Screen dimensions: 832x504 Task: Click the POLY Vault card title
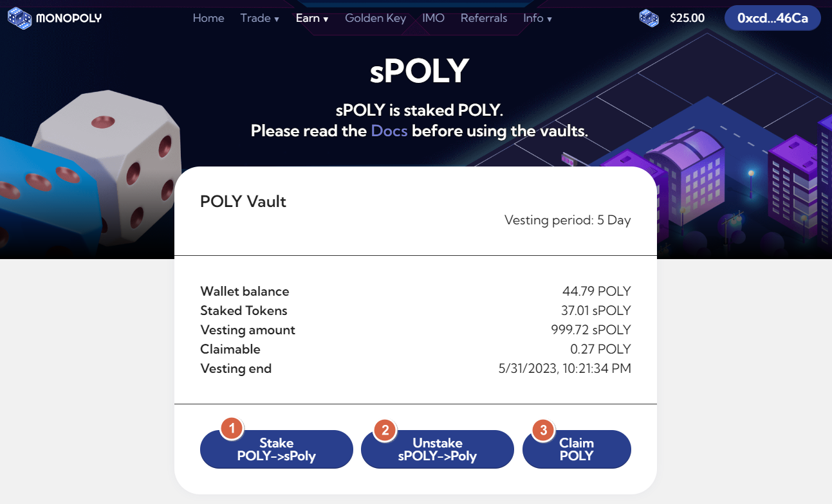(243, 201)
